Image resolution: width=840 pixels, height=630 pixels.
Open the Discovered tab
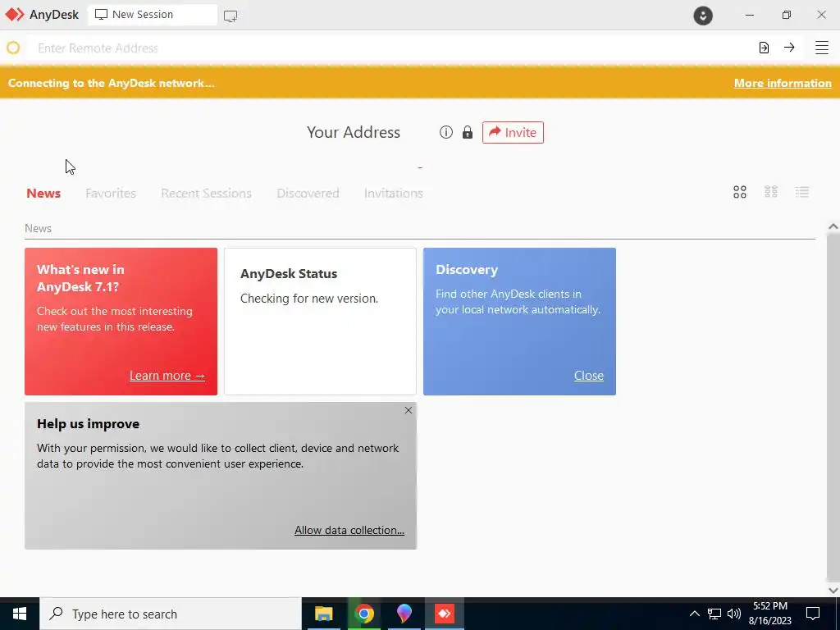pyautogui.click(x=308, y=193)
